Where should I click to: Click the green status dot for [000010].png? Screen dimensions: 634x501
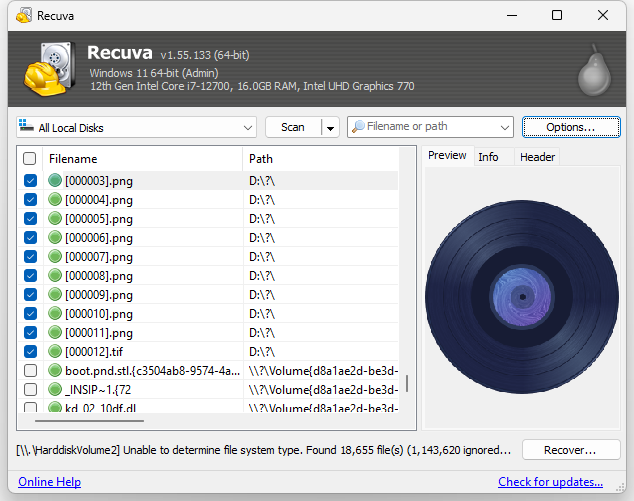55,313
